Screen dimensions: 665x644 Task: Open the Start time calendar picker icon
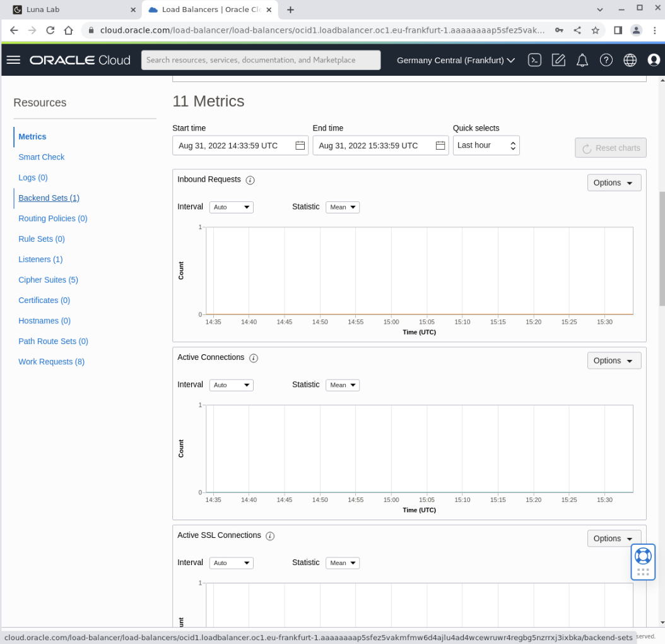pyautogui.click(x=300, y=145)
